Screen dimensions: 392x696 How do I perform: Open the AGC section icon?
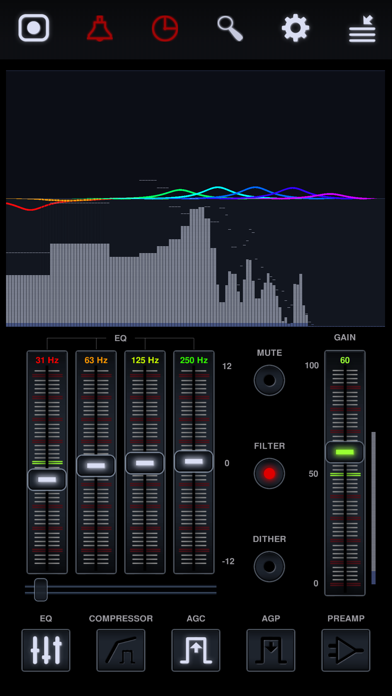point(196,650)
